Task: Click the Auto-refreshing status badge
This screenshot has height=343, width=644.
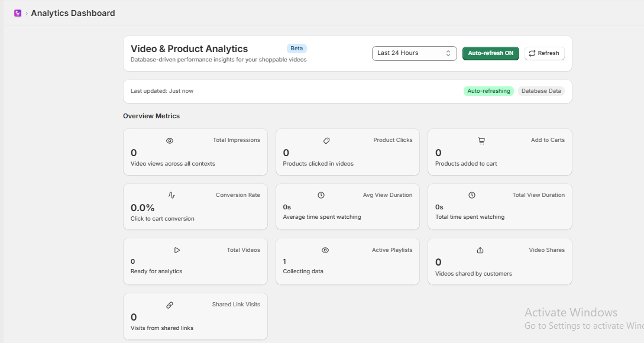Action: click(488, 91)
